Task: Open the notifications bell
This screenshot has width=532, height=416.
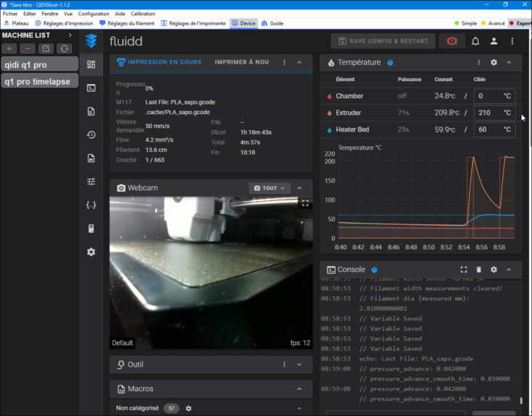Action: (x=476, y=42)
